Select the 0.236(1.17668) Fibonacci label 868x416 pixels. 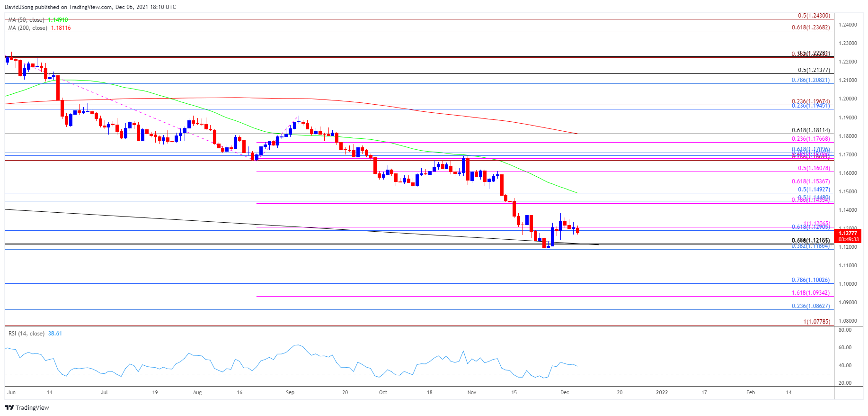tap(811, 139)
